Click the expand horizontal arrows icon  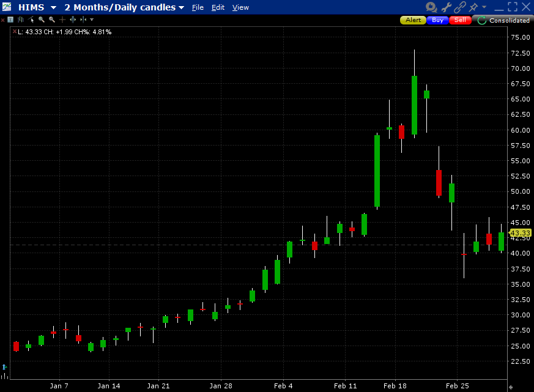point(73,20)
